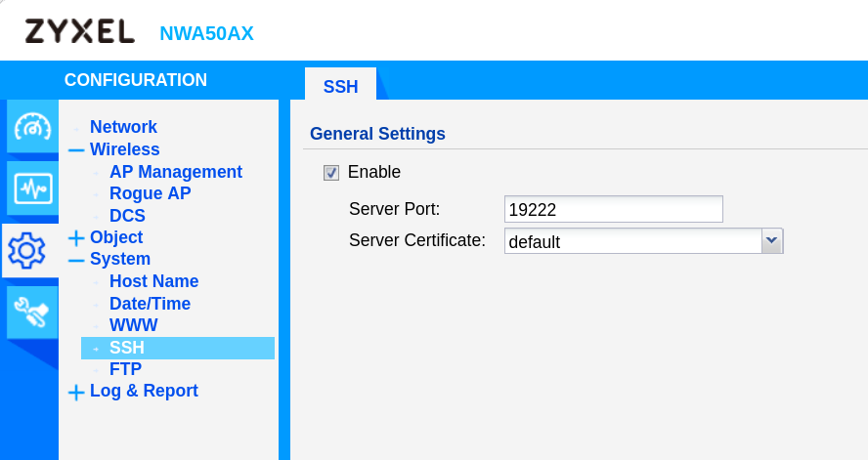This screenshot has width=868, height=460.
Task: Toggle the SSH Enable checkbox
Action: tap(331, 173)
